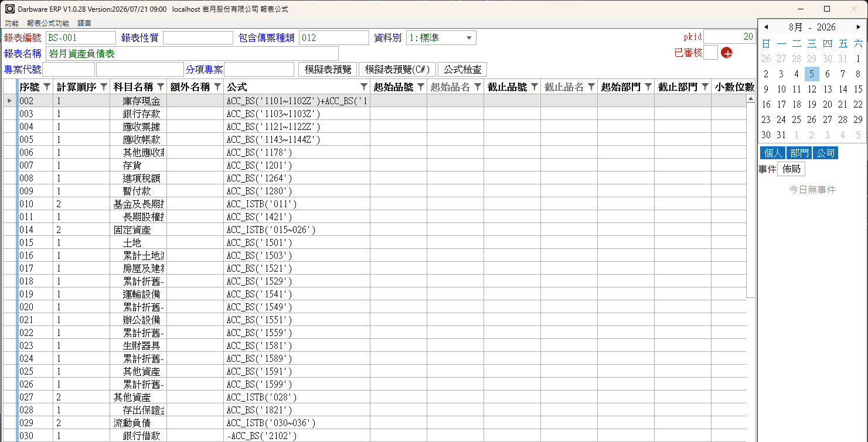
Task: Open the 公式 column filter
Action: (364, 87)
